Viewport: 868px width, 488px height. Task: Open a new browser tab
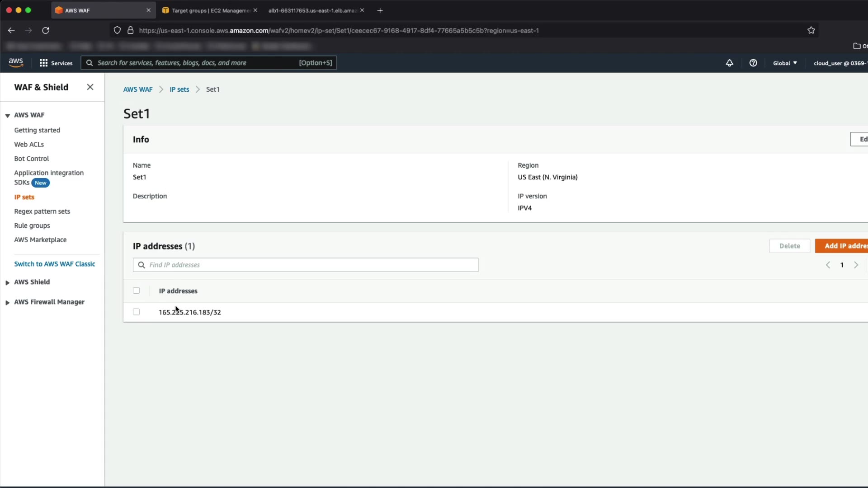point(380,10)
